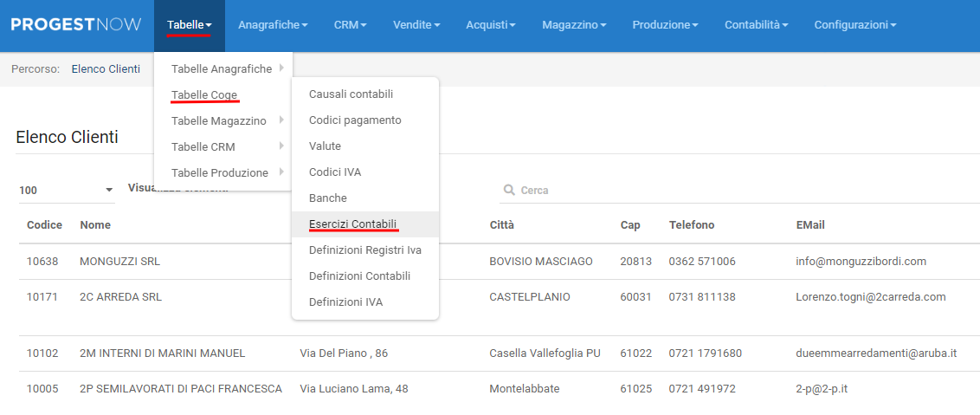Open the Magazzino dropdown
Image resolution: width=980 pixels, height=415 pixels.
click(573, 25)
